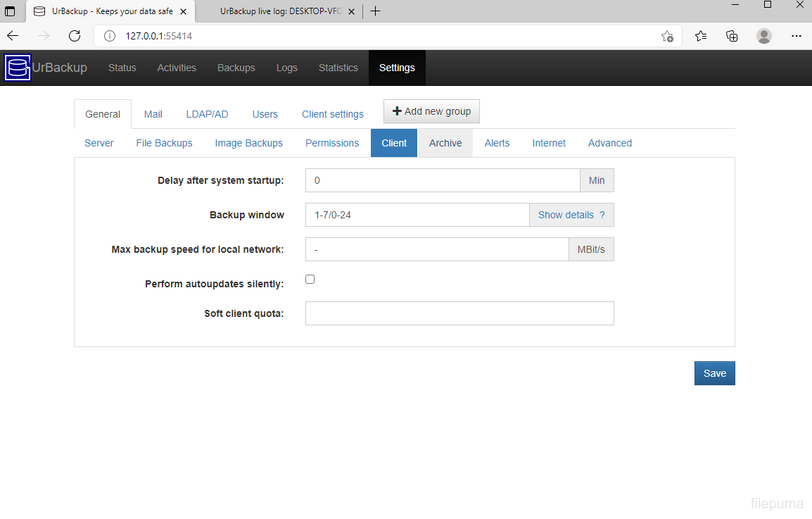Viewport: 812px width, 519px height.
Task: Refresh the page with reload icon
Action: click(x=75, y=36)
